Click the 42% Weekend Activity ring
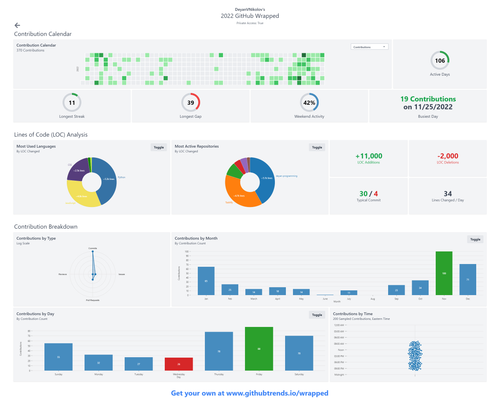The height and width of the screenshot is (403, 500). [309, 103]
